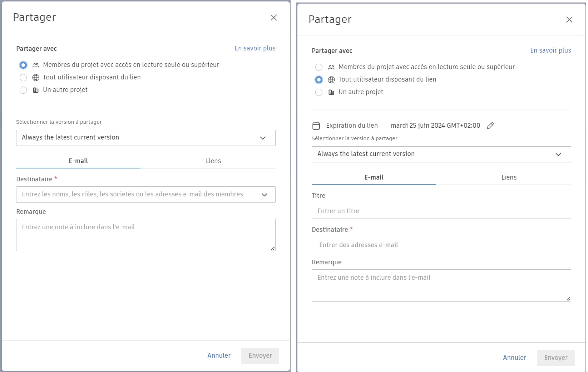Screen dimensions: 588x372
Task: Switch to the Liens tab
Action: [x=213, y=161]
